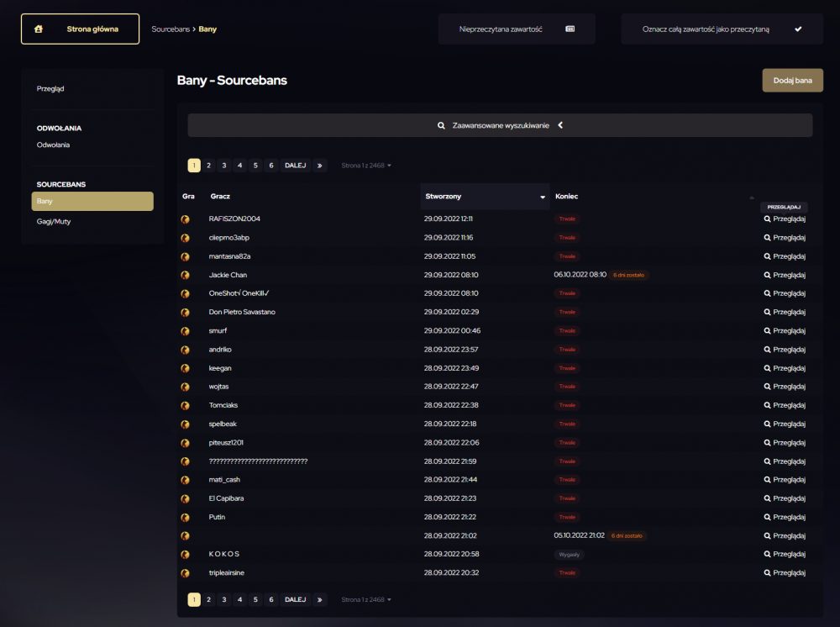The image size is (840, 627).
Task: Click the checkmark icon to mark all read
Action: point(798,29)
